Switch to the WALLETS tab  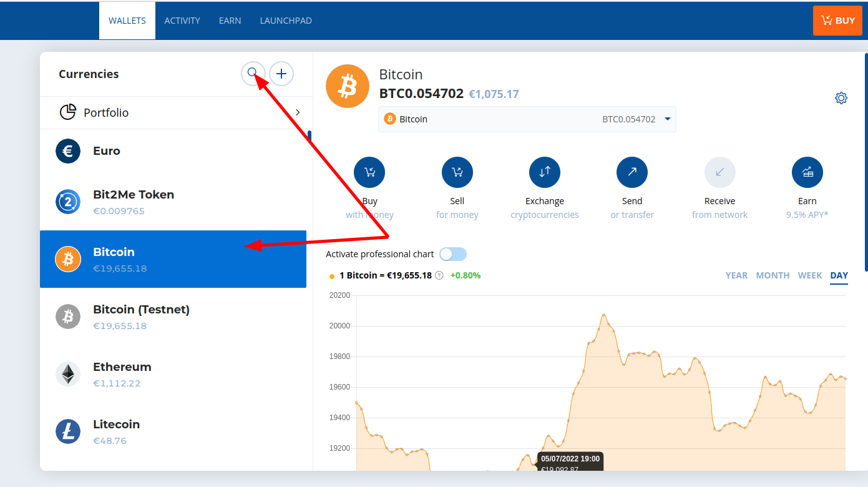coord(127,21)
